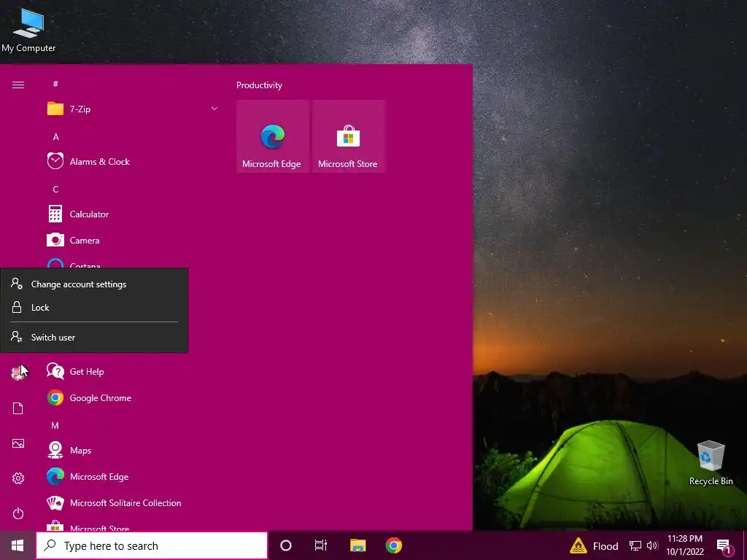
Task: Launch Google Chrome from Start list
Action: tap(133, 397)
